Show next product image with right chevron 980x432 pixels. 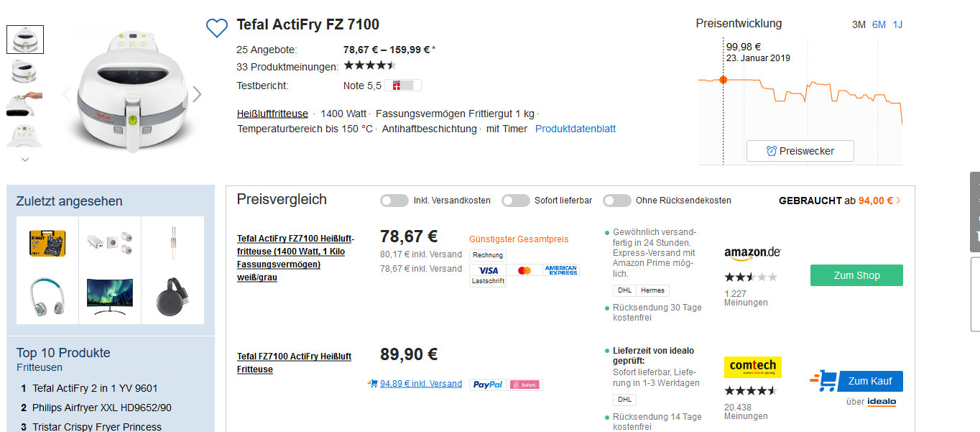(x=197, y=94)
